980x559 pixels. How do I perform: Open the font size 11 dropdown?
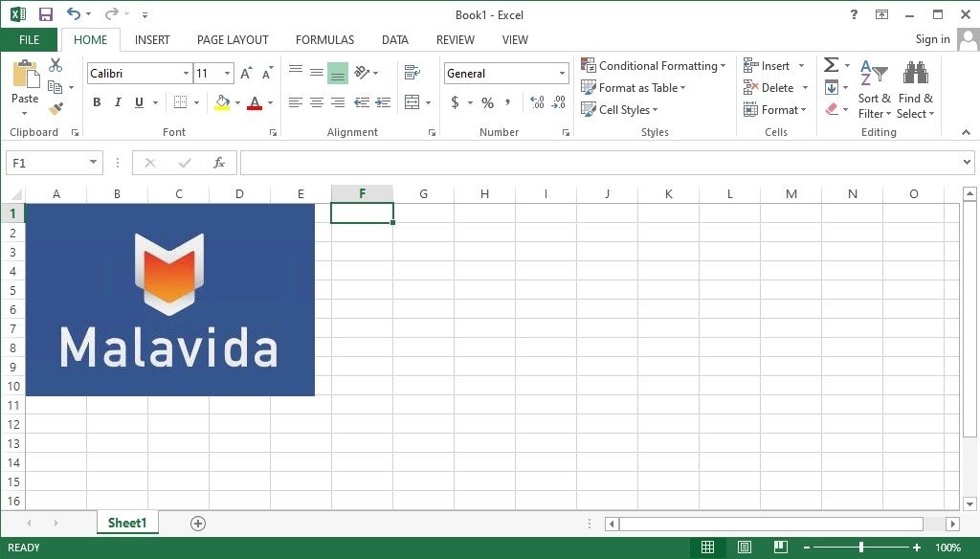(228, 73)
